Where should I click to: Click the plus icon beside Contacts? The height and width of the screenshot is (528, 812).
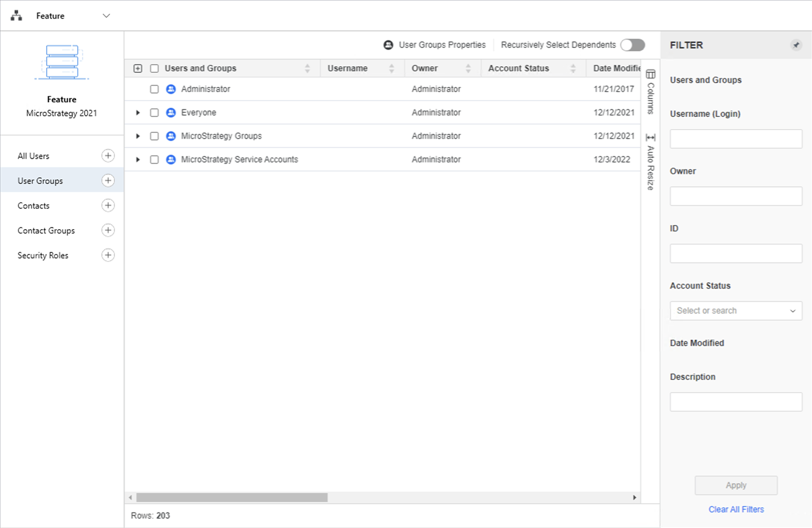108,206
